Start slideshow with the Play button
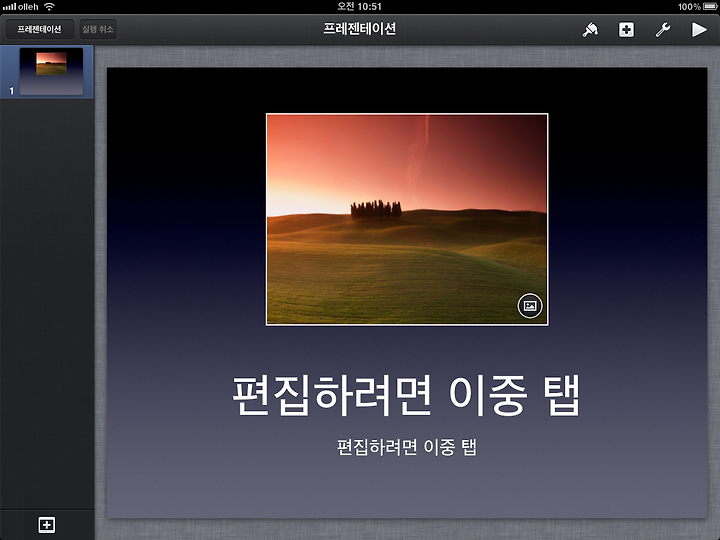The height and width of the screenshot is (540, 720). pyautogui.click(x=699, y=30)
